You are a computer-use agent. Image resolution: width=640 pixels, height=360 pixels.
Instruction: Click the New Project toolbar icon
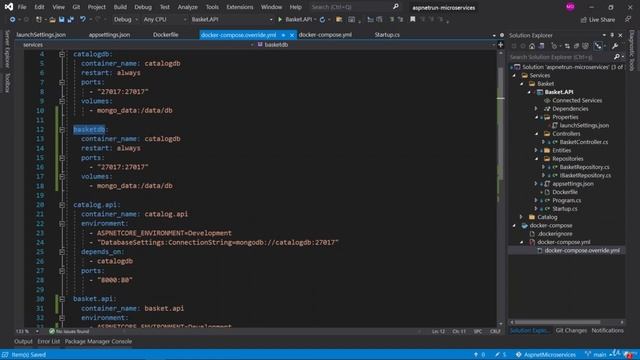click(x=38, y=20)
